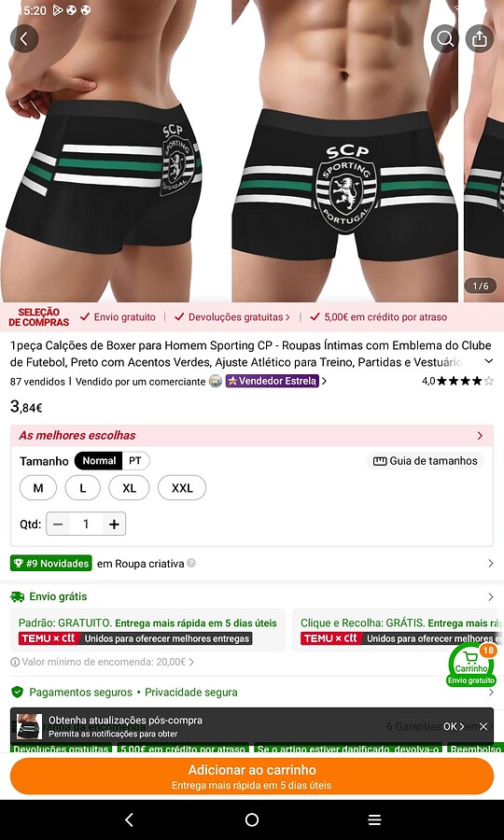Open the floating Carrinho cart icon
The height and width of the screenshot is (840, 504).
tap(471, 665)
